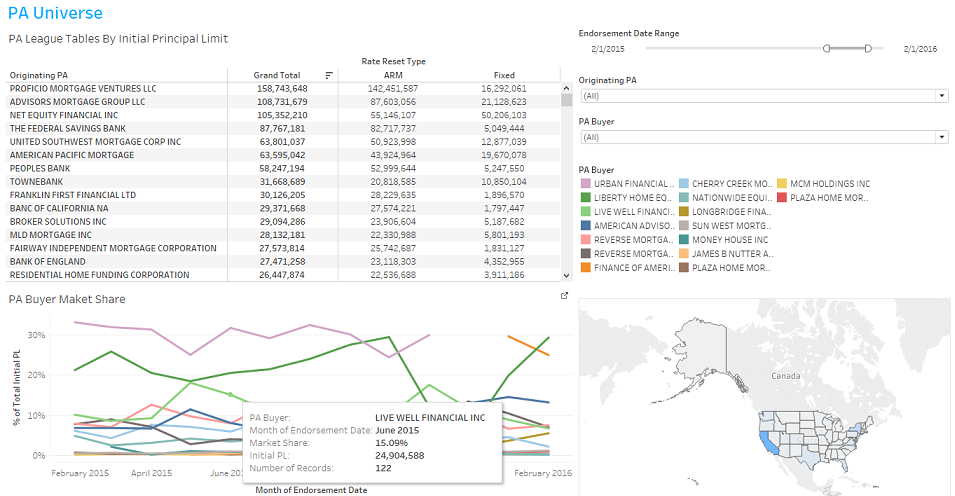Highlight the Longbridge Fina. legend swatch
The width and height of the screenshot is (955, 496).
coord(684,211)
